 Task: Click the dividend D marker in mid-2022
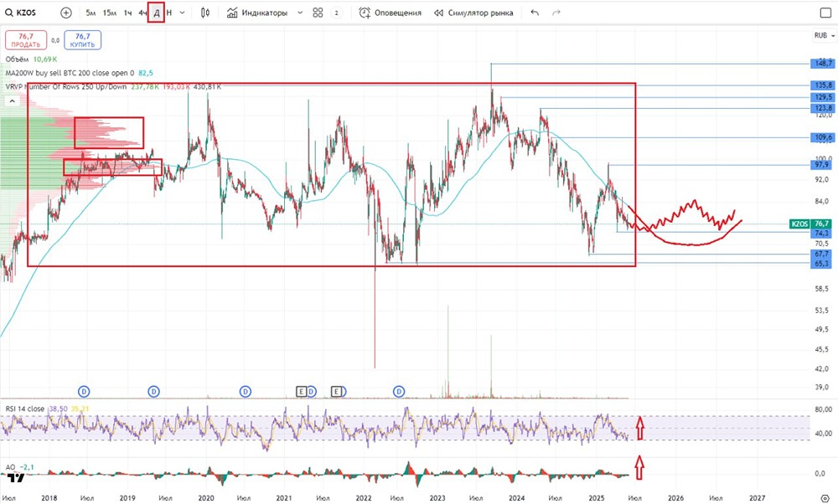(399, 392)
